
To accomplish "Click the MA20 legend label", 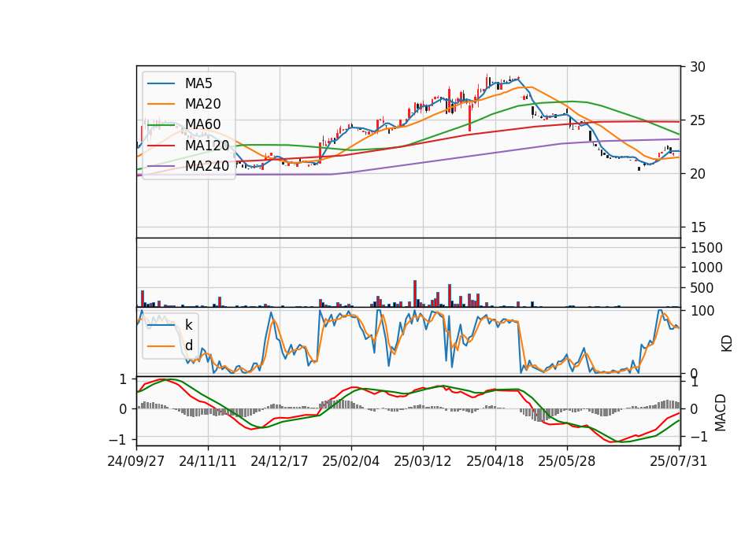I will (x=202, y=104).
